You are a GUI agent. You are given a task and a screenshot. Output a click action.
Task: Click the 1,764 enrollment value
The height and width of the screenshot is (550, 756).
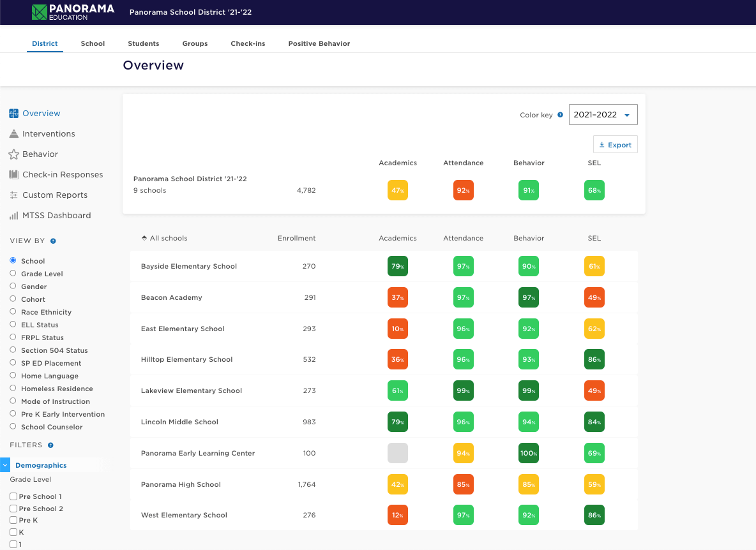pyautogui.click(x=306, y=484)
